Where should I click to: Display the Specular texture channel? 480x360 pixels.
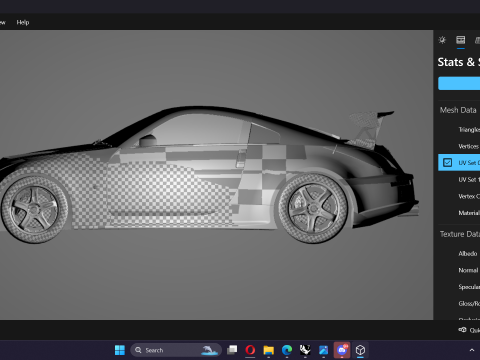click(469, 287)
